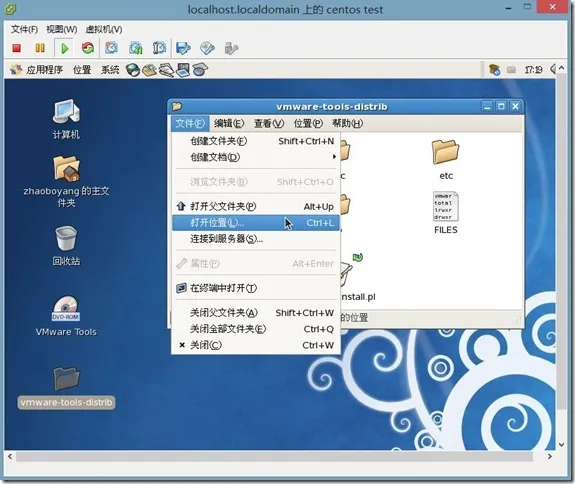Open the 文件(F) menu in VMware console
Viewport: 575px width, 484px height.
[24, 29]
